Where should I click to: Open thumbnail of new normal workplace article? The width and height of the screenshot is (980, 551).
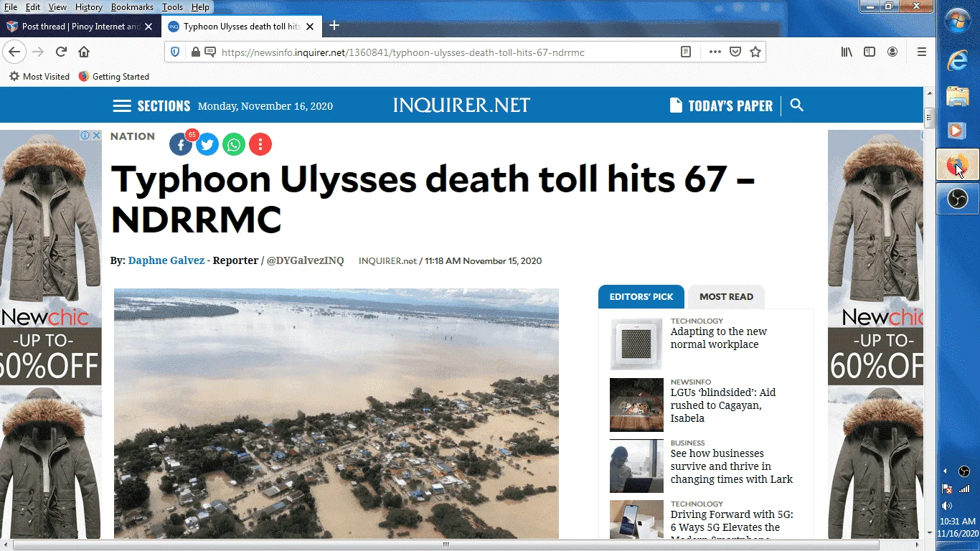tap(636, 344)
